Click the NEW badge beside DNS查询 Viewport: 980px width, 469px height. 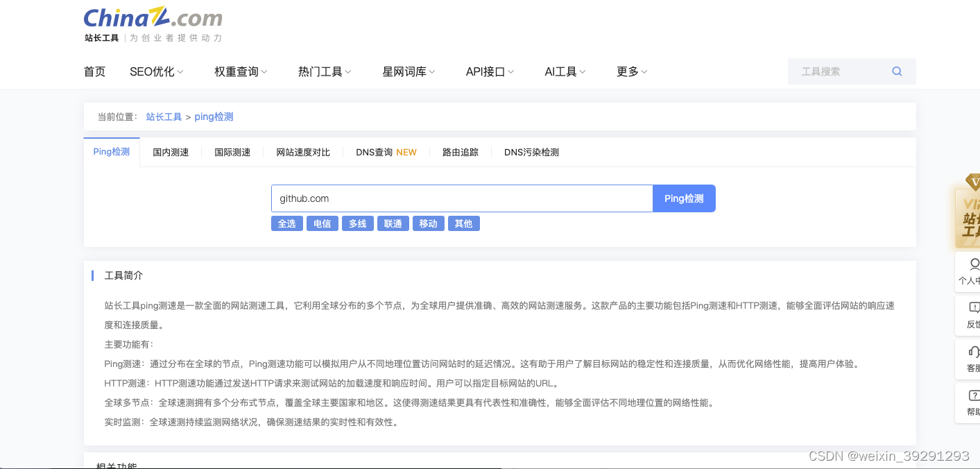tap(405, 151)
